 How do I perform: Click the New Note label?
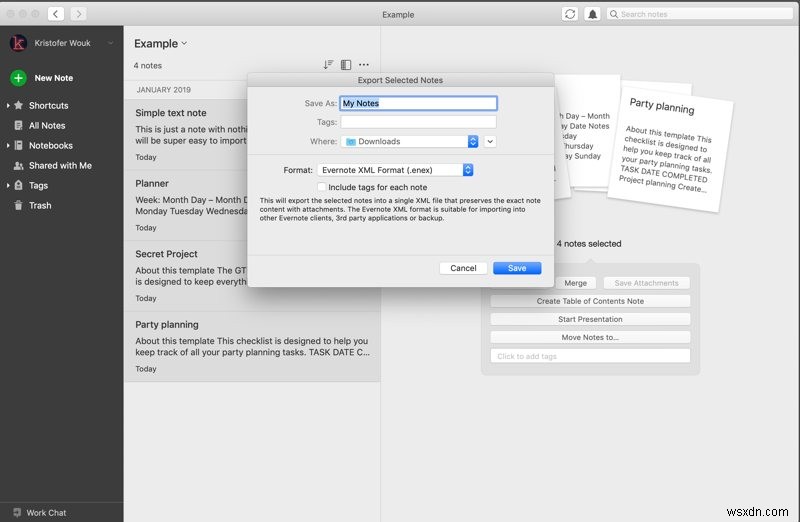[x=54, y=78]
